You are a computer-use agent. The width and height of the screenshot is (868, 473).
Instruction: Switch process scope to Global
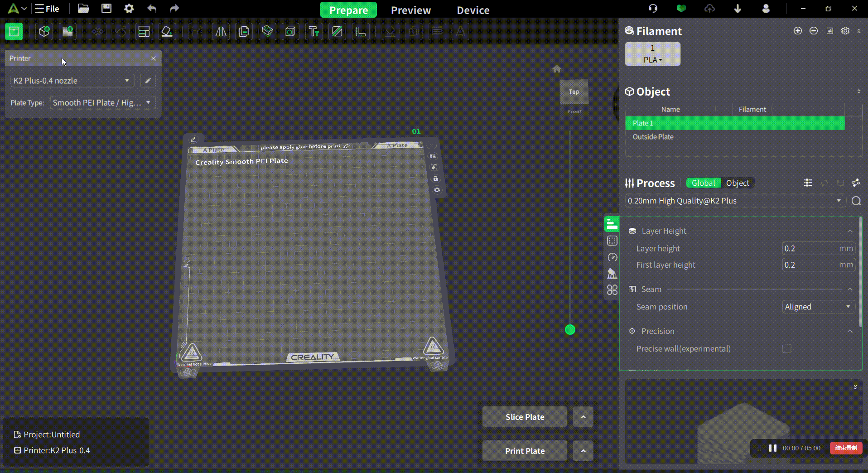pos(703,183)
